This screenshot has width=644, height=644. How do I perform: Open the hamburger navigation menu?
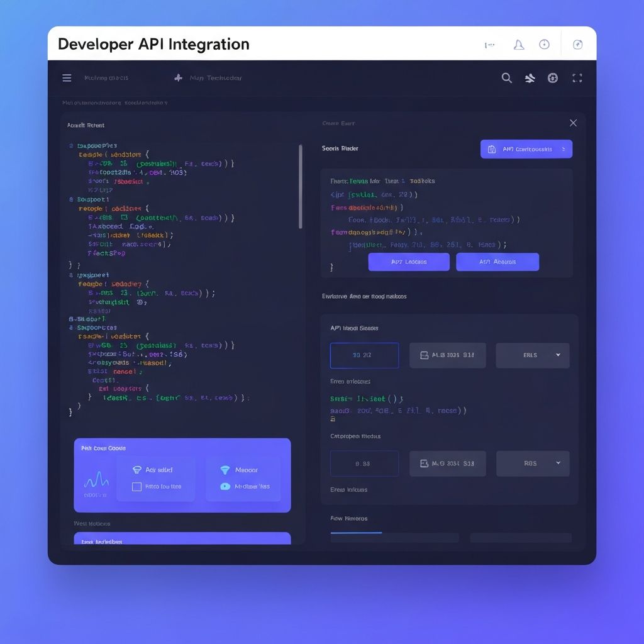coord(67,77)
